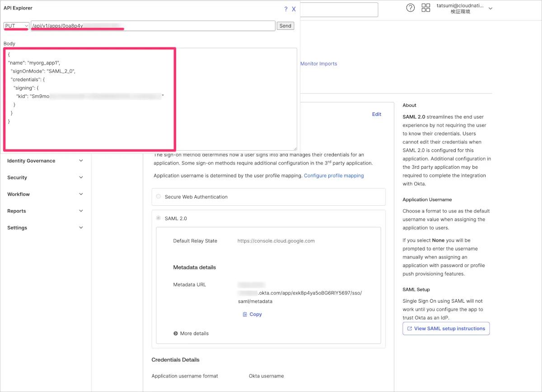The image size is (542, 392).
Task: Click into the API endpoint URL field
Action: [181, 26]
